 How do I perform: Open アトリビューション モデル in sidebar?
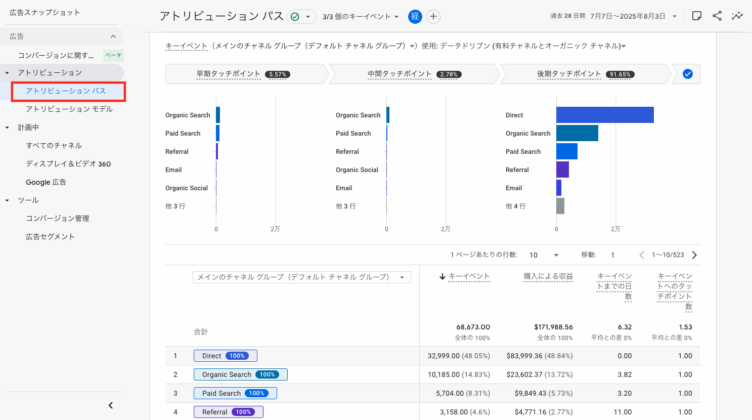[x=69, y=108]
